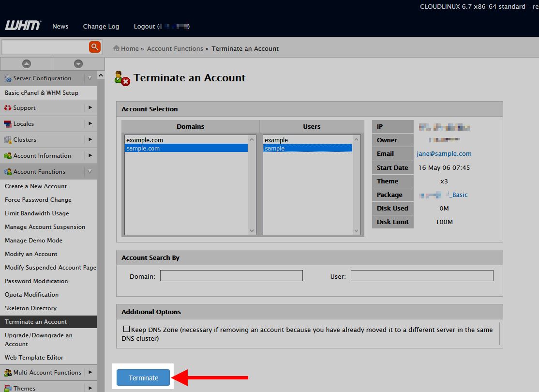This screenshot has height=392, width=539.
Task: Click the WHM logo
Action: (23, 26)
